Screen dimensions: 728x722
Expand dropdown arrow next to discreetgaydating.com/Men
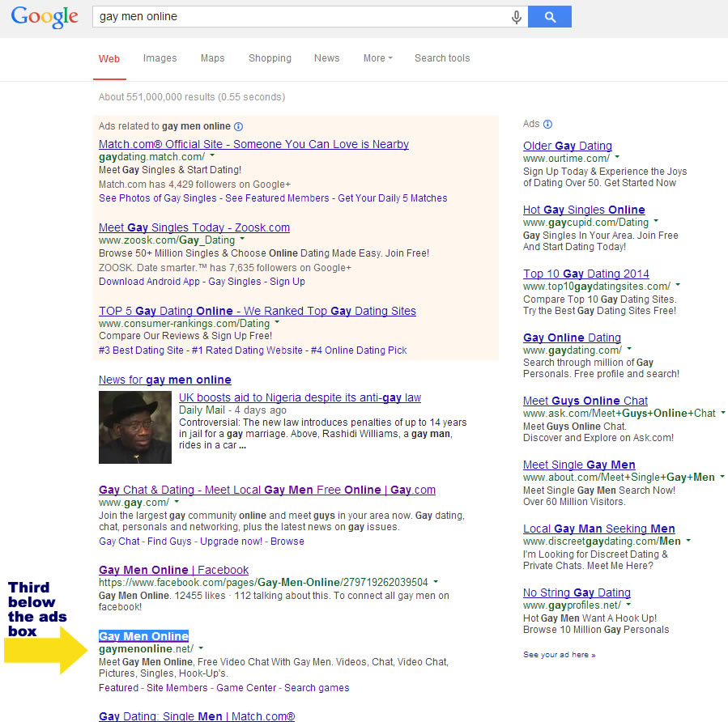tap(688, 540)
